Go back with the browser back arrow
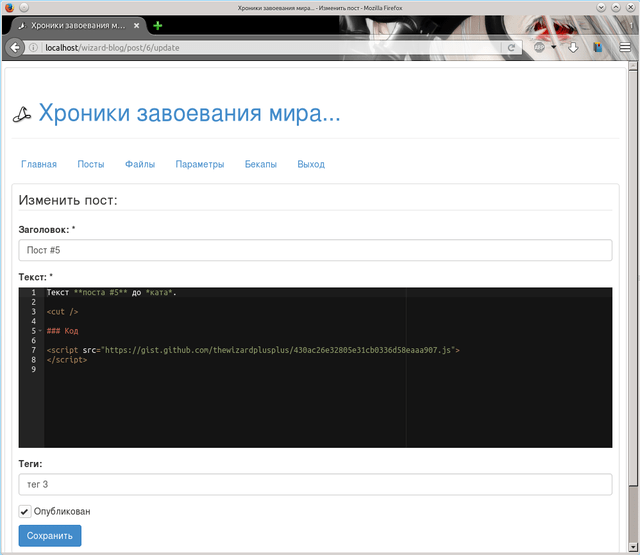The image size is (640, 555). (15, 48)
